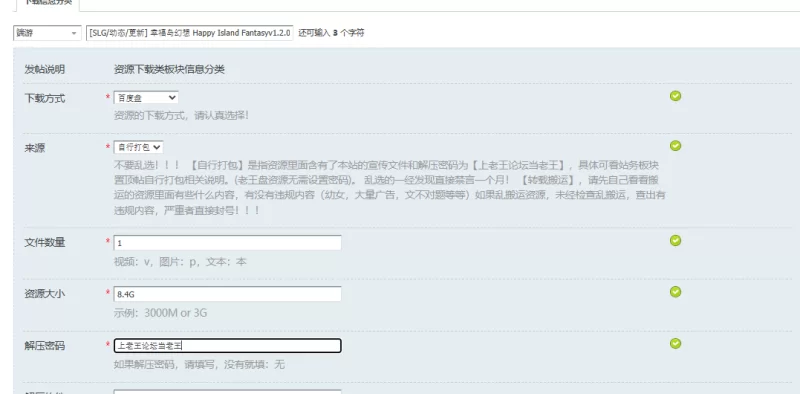
Task: Open the 端游 category dropdown
Action: pyautogui.click(x=47, y=33)
